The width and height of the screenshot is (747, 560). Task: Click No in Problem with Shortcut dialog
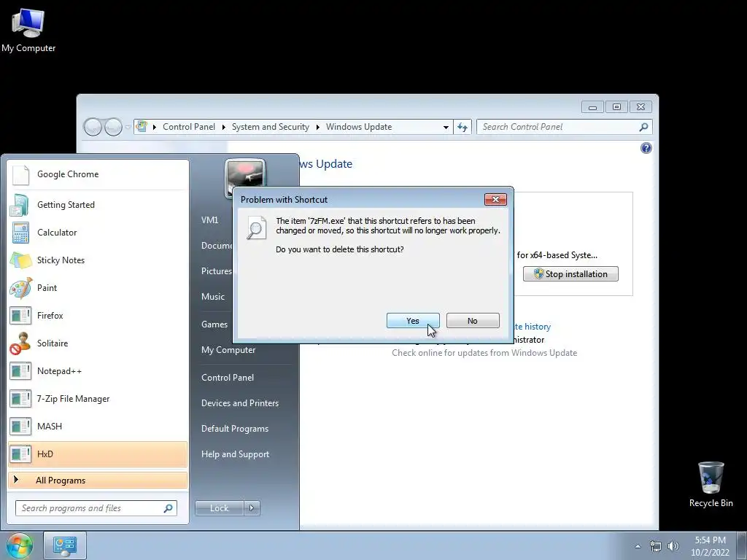[473, 321]
